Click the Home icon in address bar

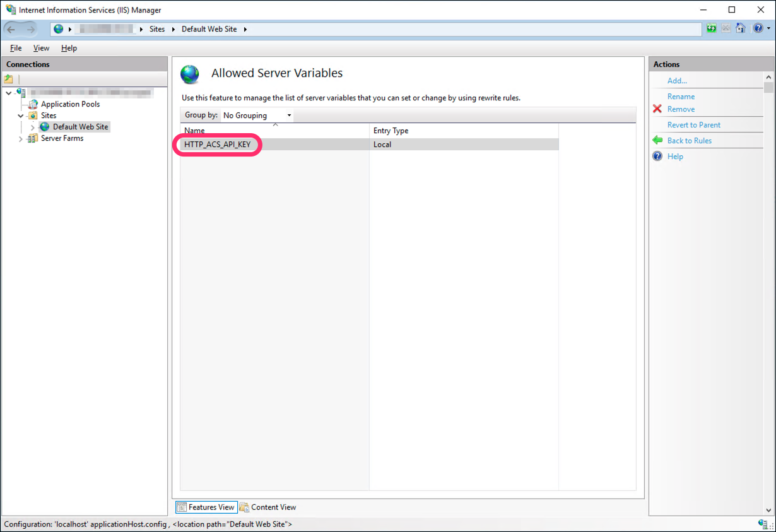741,28
